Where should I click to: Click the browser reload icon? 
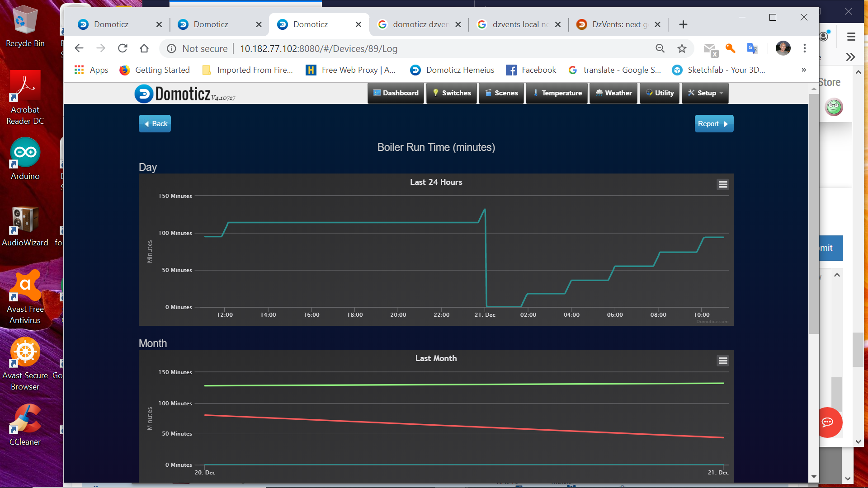click(x=123, y=48)
